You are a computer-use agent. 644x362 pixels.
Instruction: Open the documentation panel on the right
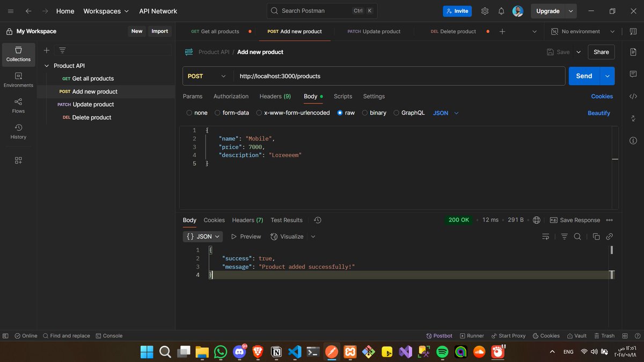(x=633, y=52)
